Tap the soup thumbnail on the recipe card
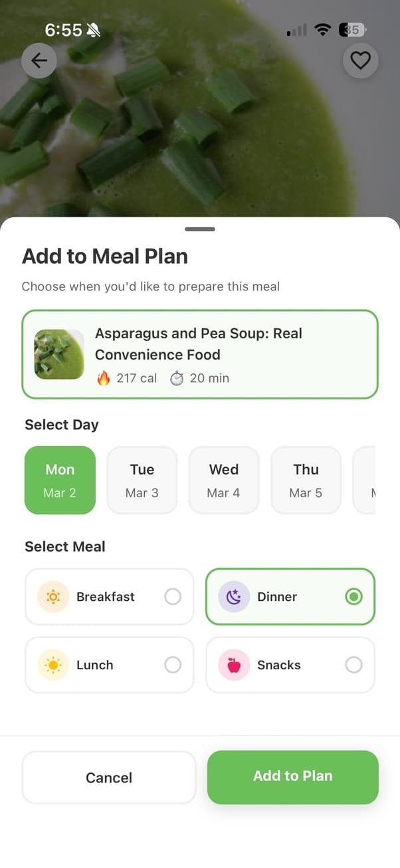 pos(58,354)
